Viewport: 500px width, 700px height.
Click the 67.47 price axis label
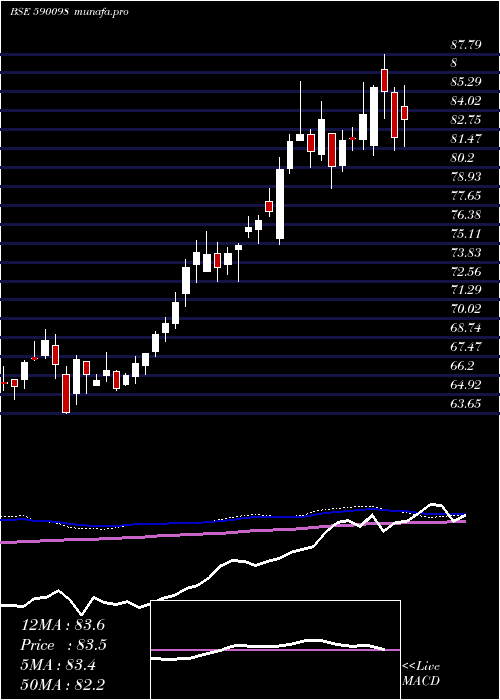click(x=467, y=347)
